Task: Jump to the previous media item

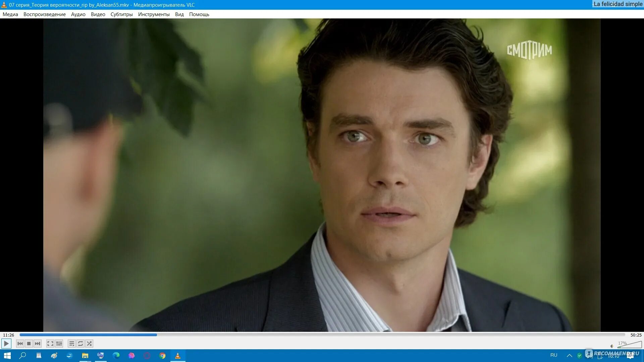Action: 20,344
